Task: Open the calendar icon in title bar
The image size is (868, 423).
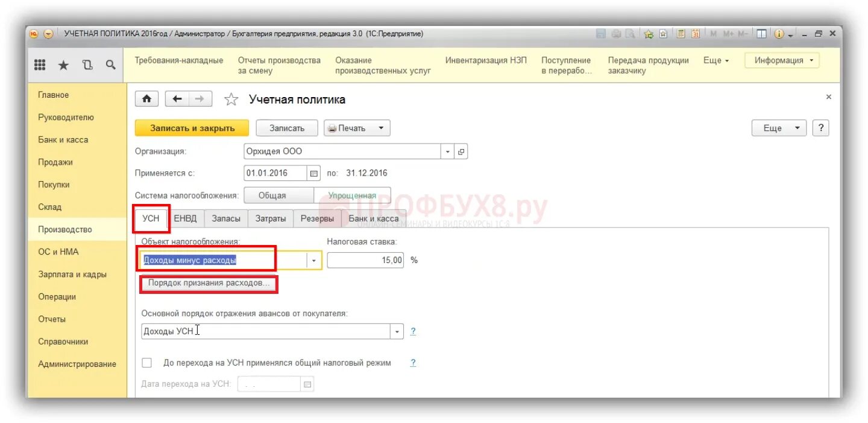Action: click(695, 34)
